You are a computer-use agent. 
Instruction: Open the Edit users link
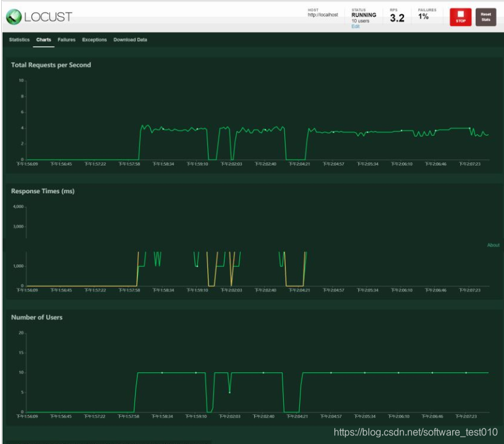coord(355,27)
